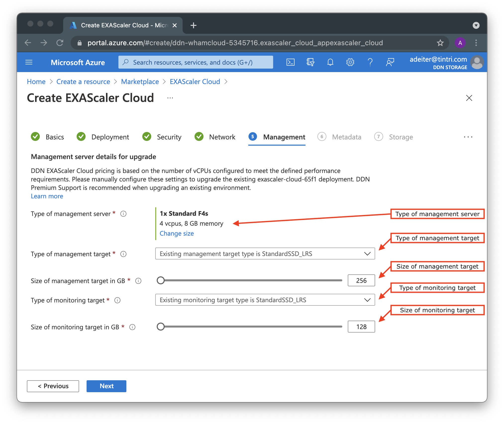504x423 pixels.
Task: Go to EXAScaler Cloud breadcrumb
Action: (195, 82)
